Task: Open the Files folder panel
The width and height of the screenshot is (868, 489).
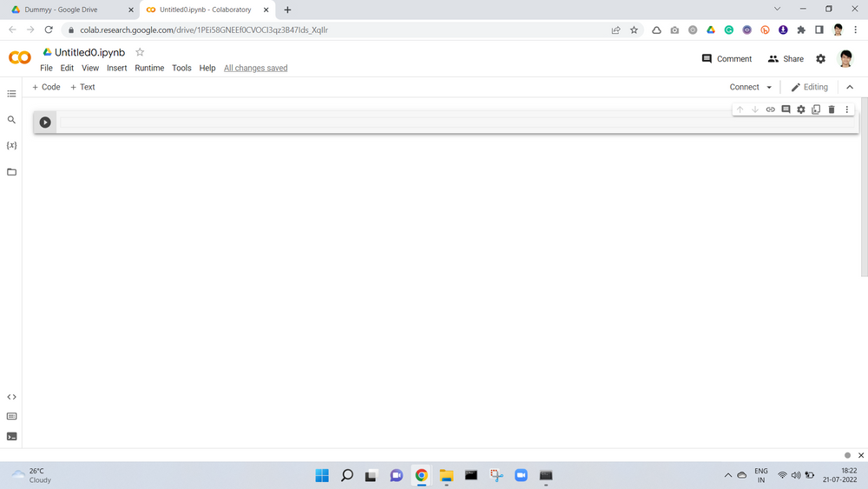Action: point(11,172)
